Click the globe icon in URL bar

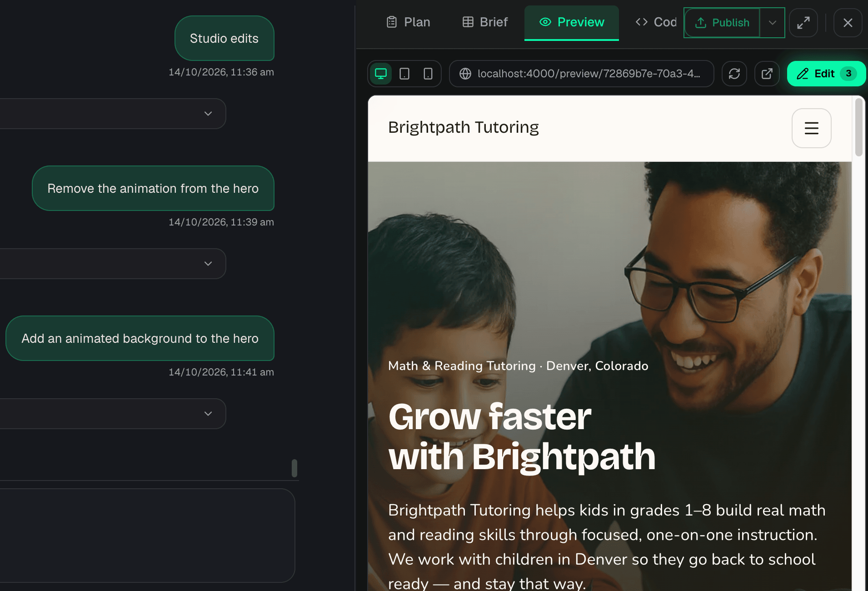tap(465, 74)
